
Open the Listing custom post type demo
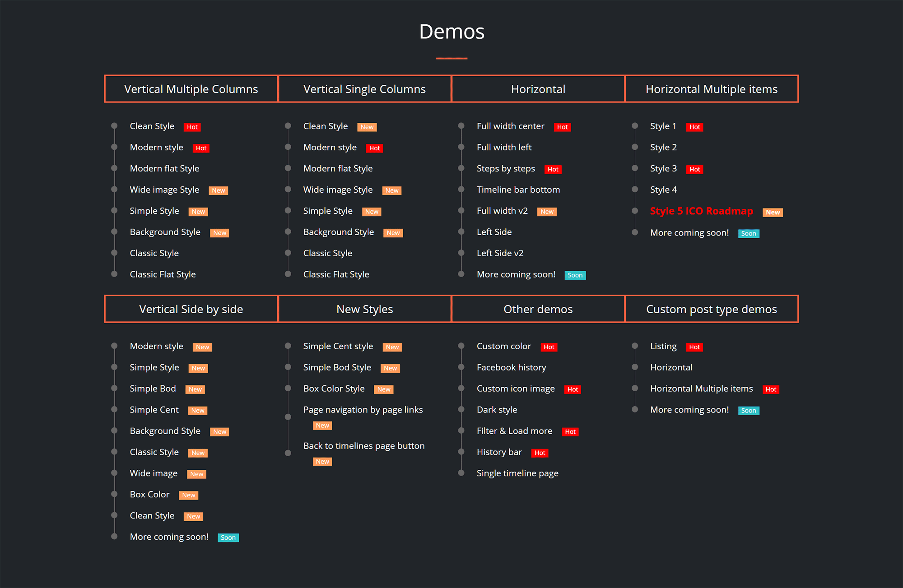click(663, 346)
